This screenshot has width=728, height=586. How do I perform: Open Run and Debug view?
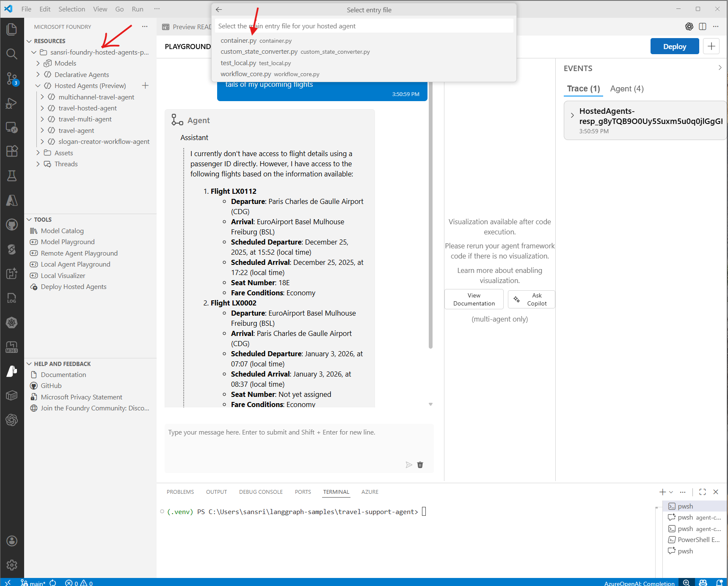tap(12, 103)
